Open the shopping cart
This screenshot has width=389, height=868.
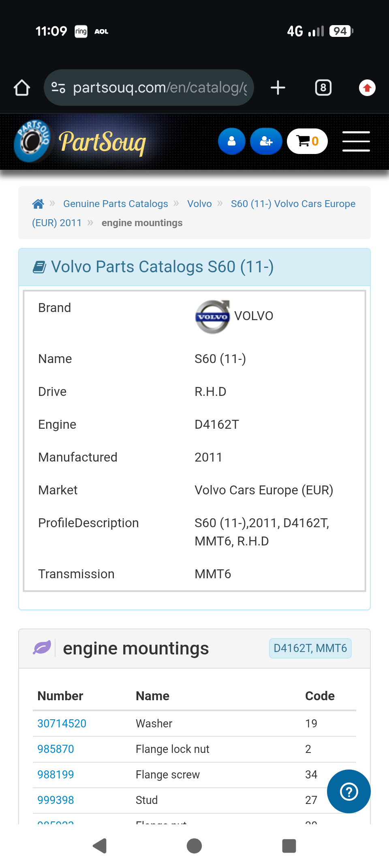(x=307, y=141)
